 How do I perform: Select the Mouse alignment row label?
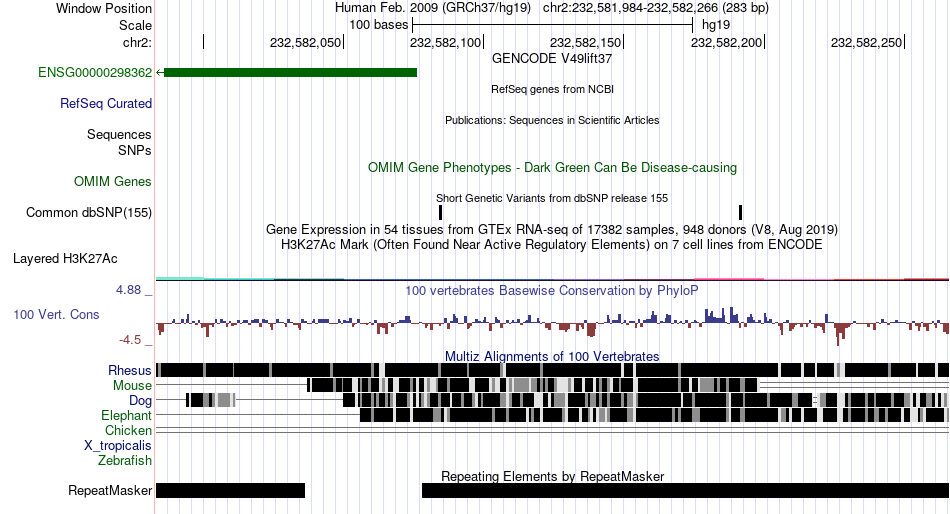pos(132,386)
